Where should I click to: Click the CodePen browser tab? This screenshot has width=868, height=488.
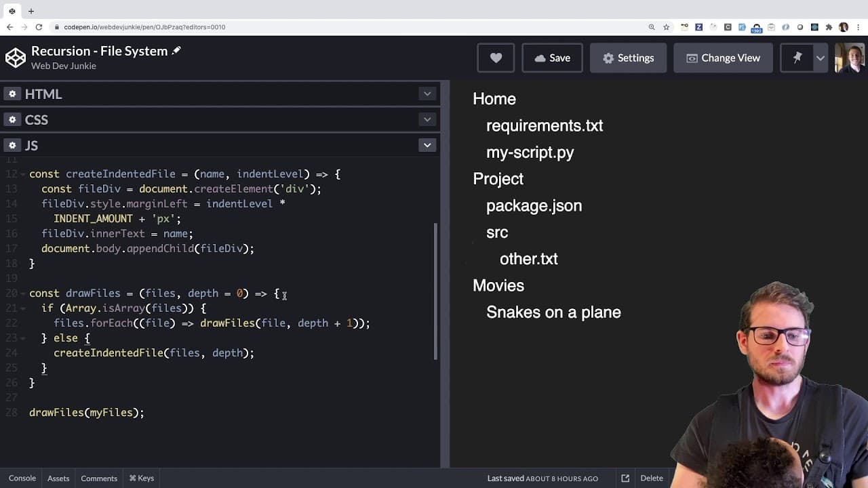click(x=12, y=11)
